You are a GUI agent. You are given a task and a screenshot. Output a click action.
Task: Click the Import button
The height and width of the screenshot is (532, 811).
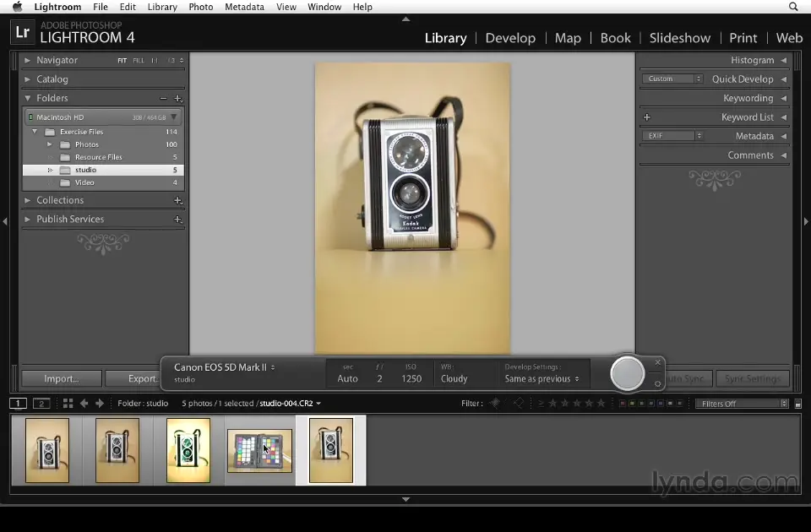(x=62, y=378)
